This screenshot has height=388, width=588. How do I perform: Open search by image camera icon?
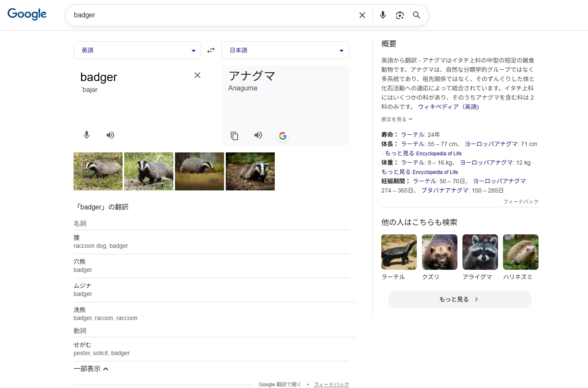point(399,15)
